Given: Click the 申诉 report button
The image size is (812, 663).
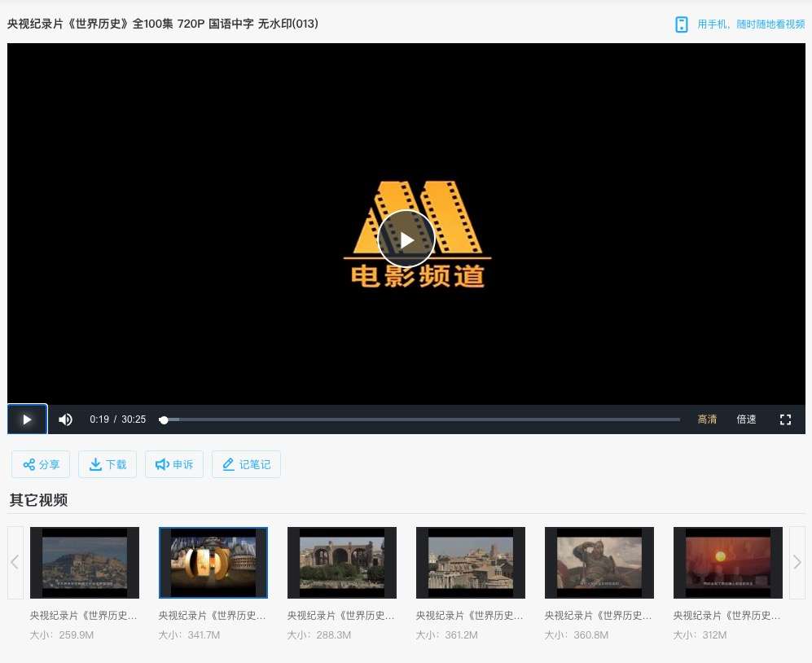Looking at the screenshot, I should (x=174, y=464).
